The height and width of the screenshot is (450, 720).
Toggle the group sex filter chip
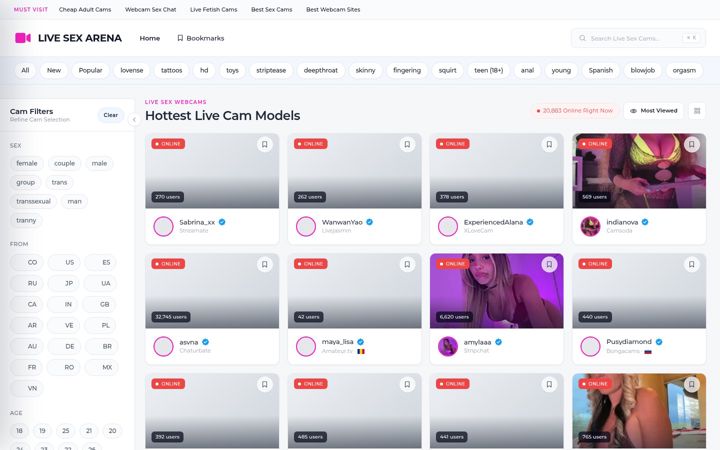pos(25,182)
